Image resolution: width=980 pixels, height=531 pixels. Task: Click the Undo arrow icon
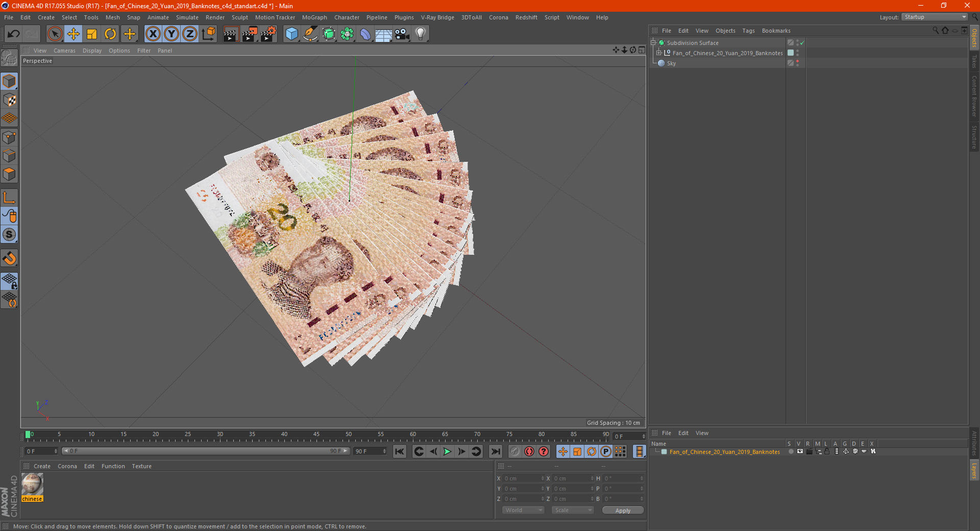pos(14,34)
